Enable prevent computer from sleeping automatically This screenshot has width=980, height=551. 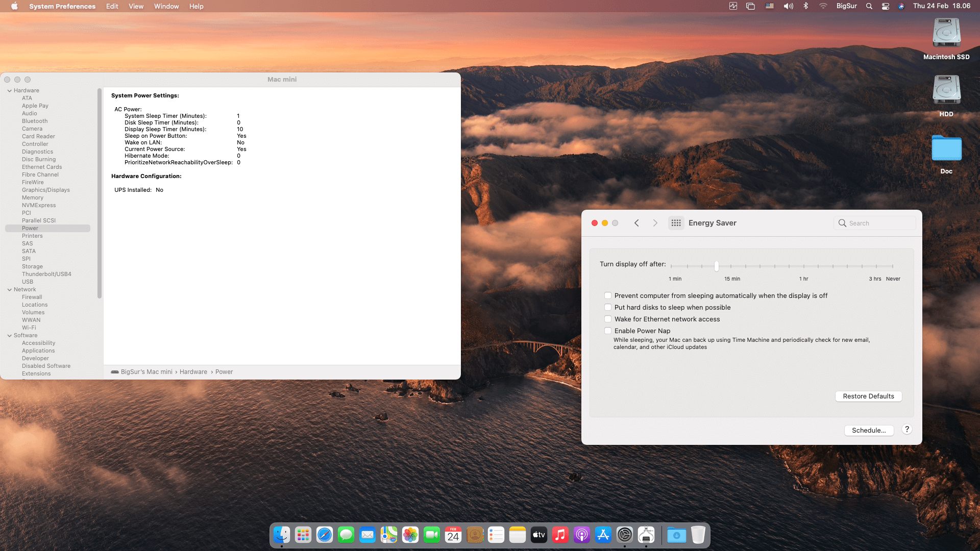coord(608,295)
